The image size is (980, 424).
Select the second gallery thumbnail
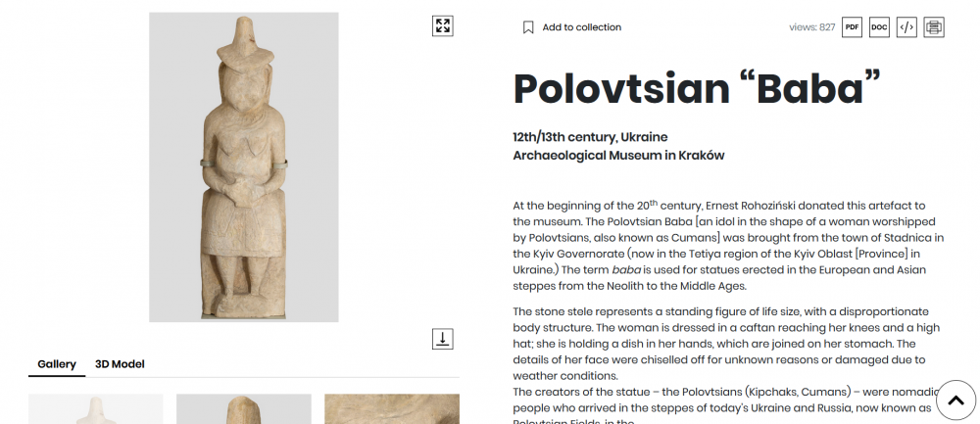tap(243, 409)
